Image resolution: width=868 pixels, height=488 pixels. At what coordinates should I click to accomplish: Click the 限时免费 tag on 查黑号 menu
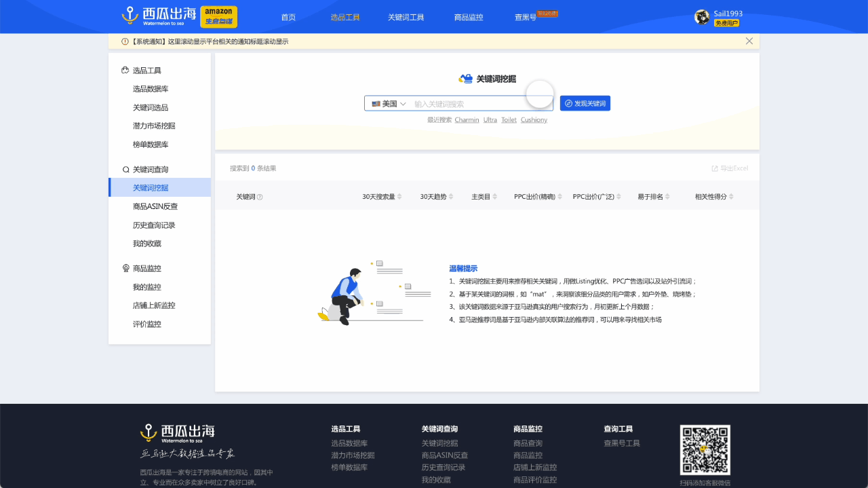click(x=547, y=13)
